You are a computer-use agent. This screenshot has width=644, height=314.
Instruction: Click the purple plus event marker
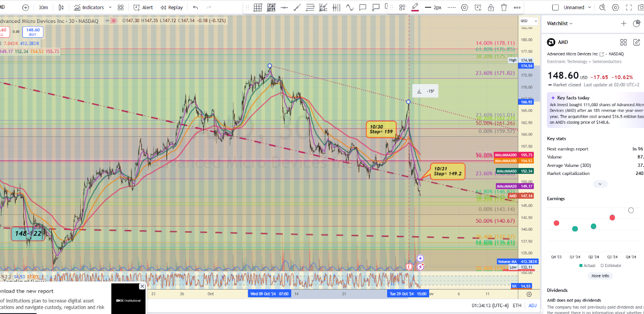click(x=420, y=258)
